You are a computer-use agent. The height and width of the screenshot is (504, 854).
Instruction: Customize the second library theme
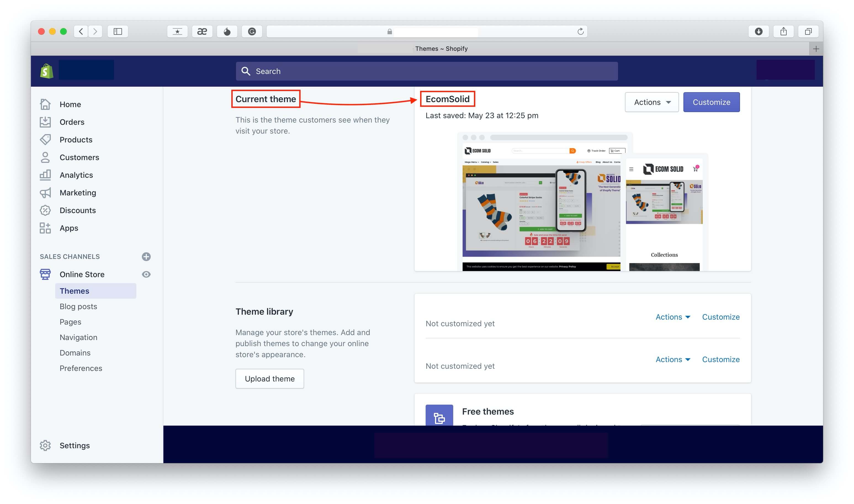[721, 359]
